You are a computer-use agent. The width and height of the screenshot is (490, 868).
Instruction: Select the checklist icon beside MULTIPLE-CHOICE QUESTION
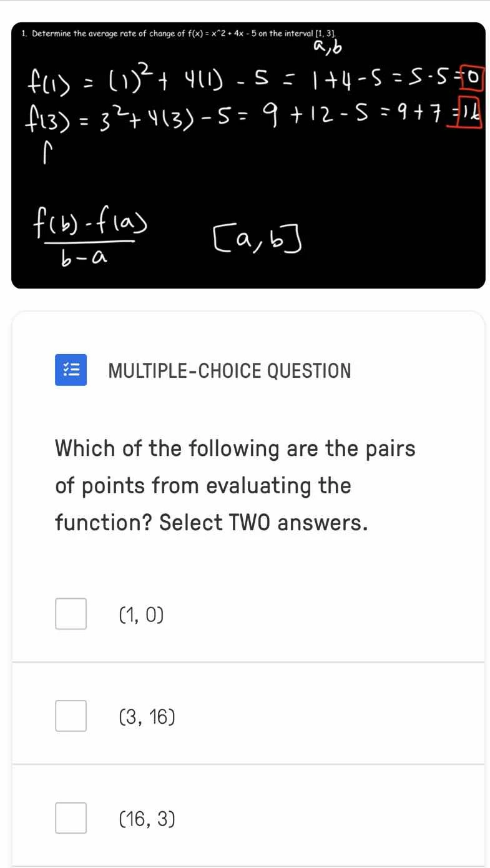(71, 370)
